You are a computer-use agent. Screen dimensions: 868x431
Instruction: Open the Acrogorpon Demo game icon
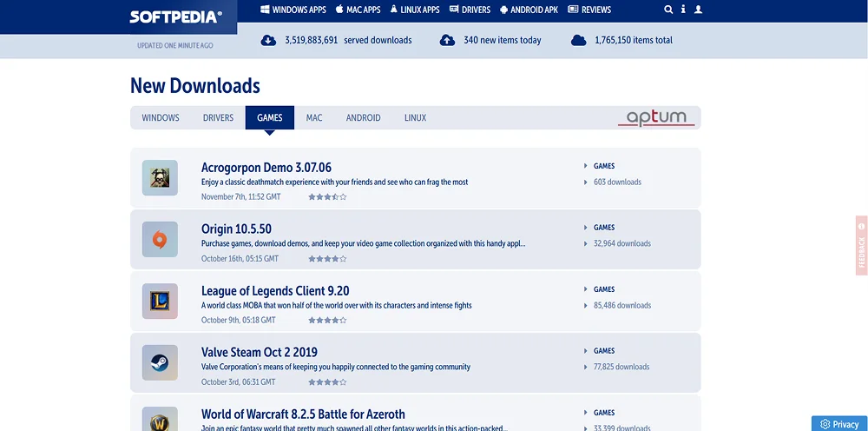pos(160,178)
